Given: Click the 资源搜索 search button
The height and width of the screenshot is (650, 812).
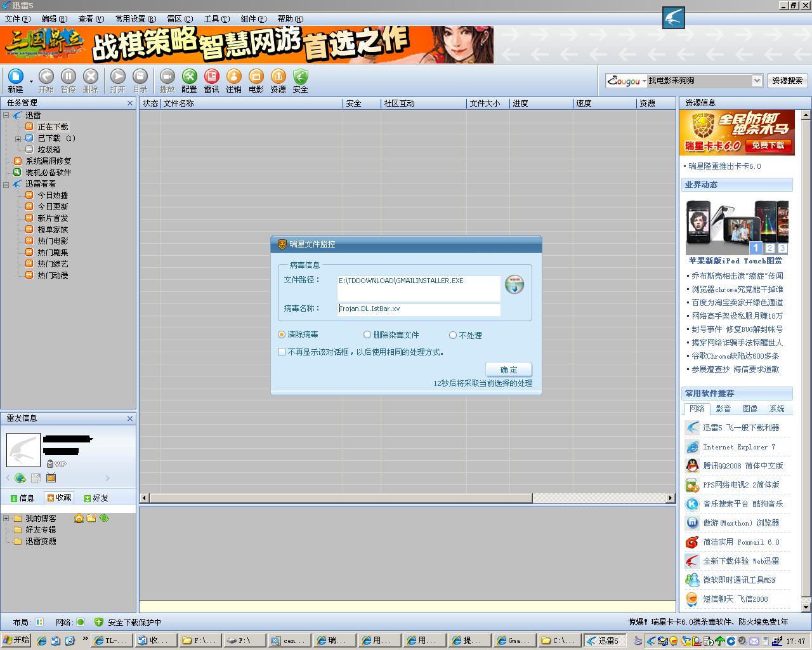Looking at the screenshot, I should click(787, 81).
